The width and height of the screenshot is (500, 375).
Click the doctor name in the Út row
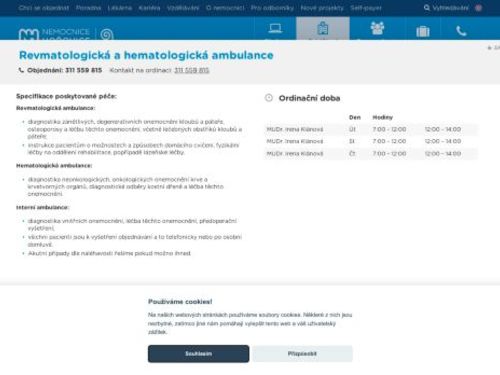coord(295,129)
